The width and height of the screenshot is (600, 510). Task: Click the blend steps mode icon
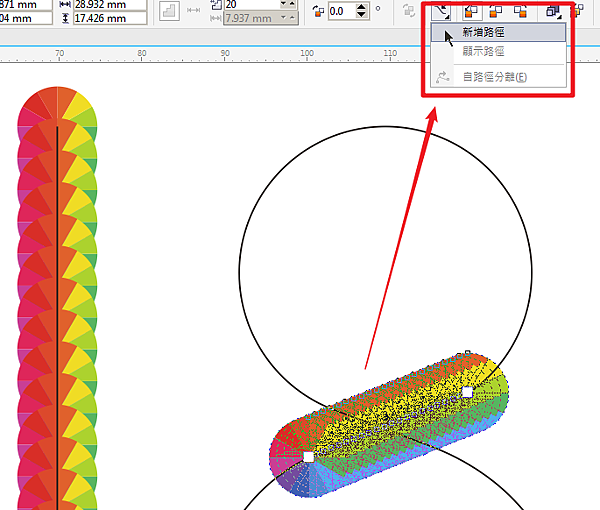coord(169,11)
